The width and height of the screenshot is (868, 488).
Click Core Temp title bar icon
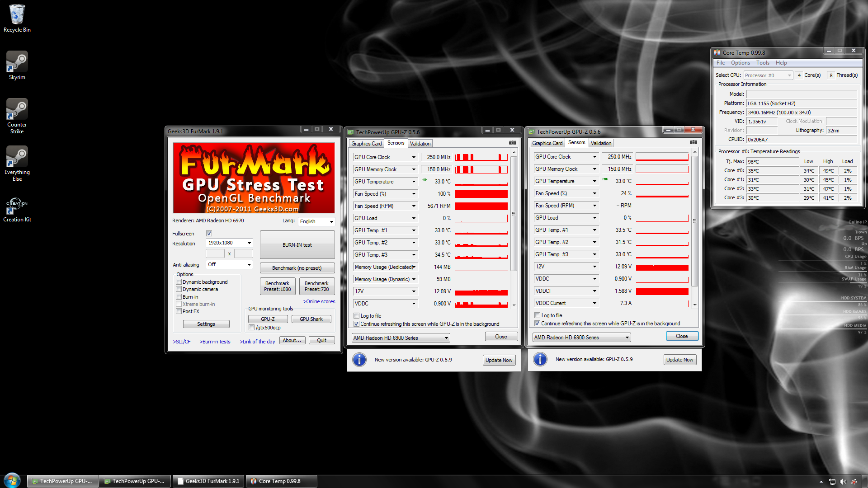[x=717, y=52]
